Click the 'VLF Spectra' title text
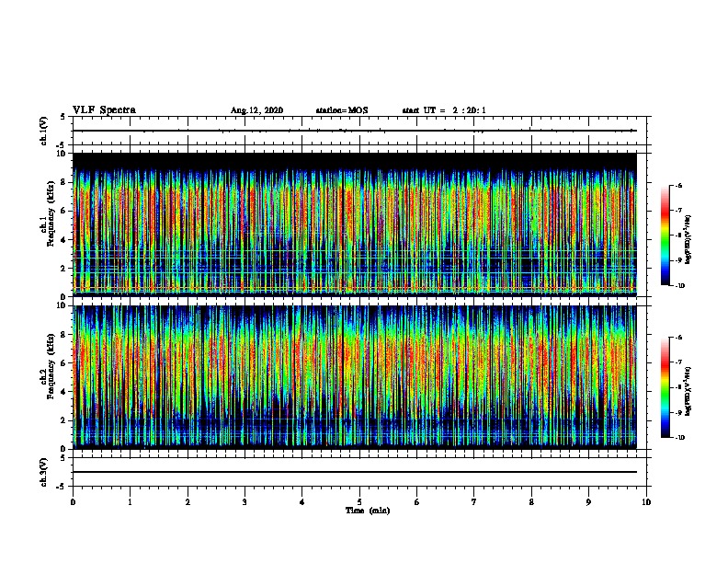Viewport: 728px width, 563px height. (104, 110)
